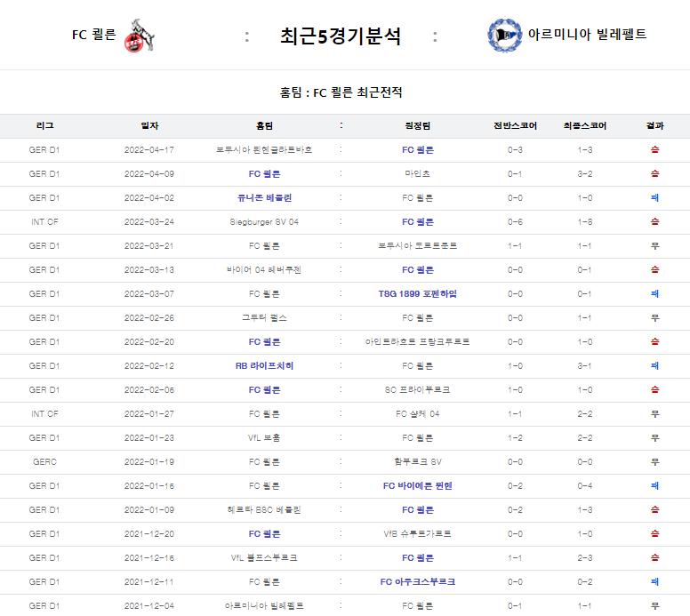This screenshot has height=616, width=690.
Task: Click the 홈팀 : FC 쾰른 최근전적 heading
Action: tap(341, 92)
